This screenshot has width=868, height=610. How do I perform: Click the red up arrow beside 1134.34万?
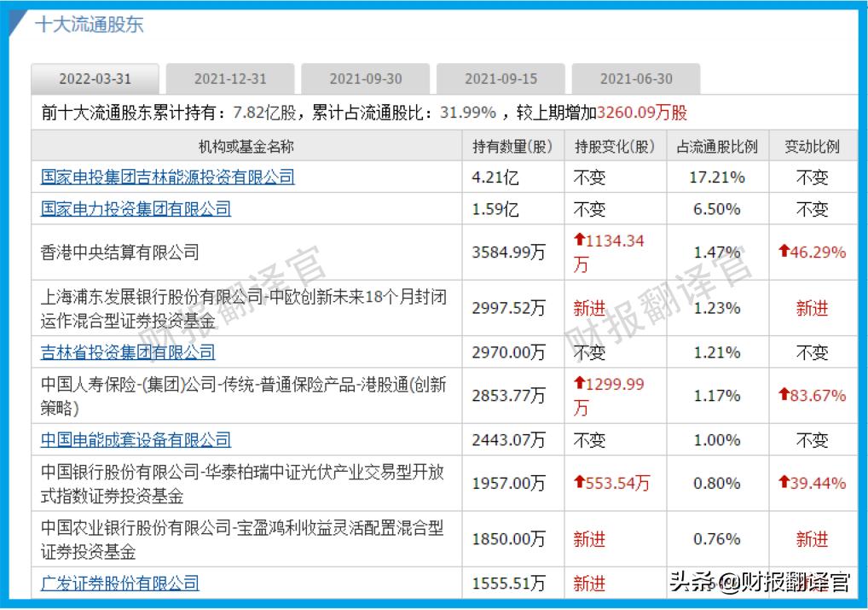tap(578, 241)
